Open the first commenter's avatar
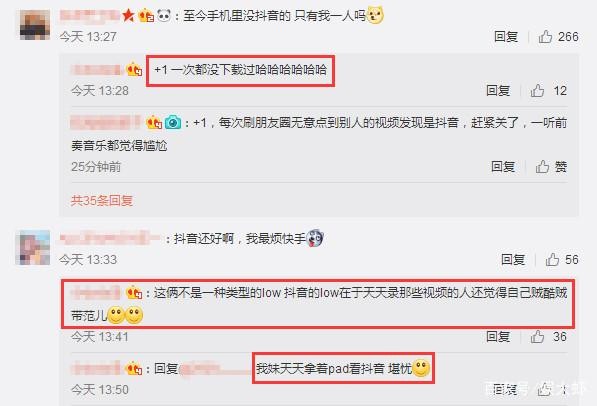The height and width of the screenshot is (406, 597). [35, 25]
